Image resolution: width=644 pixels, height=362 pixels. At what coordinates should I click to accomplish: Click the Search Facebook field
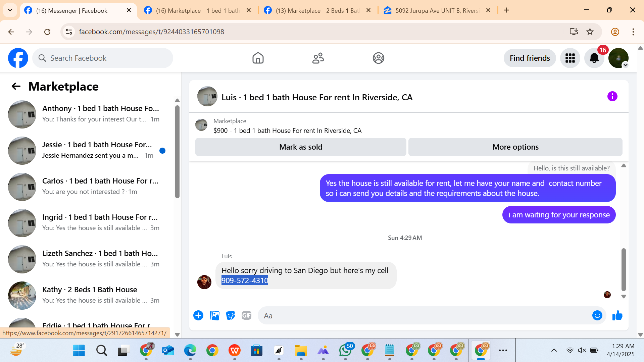click(x=103, y=58)
